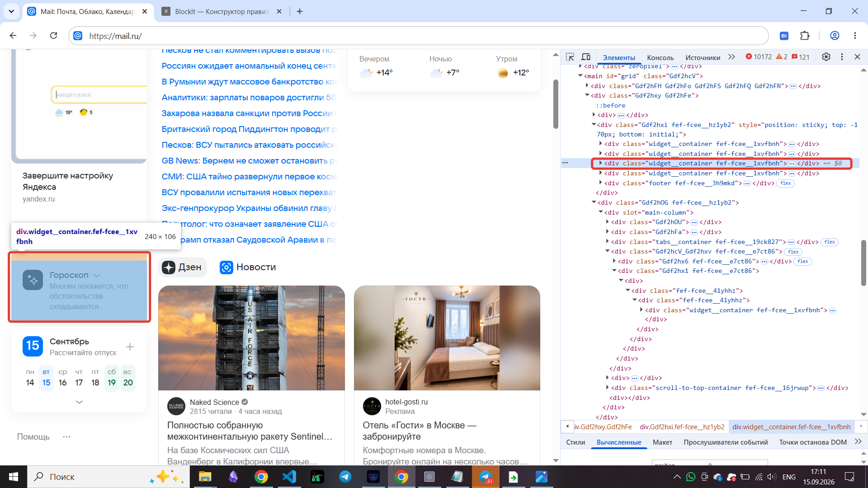
Task: Click the address bar with mail.ru URL
Action: 418,36
